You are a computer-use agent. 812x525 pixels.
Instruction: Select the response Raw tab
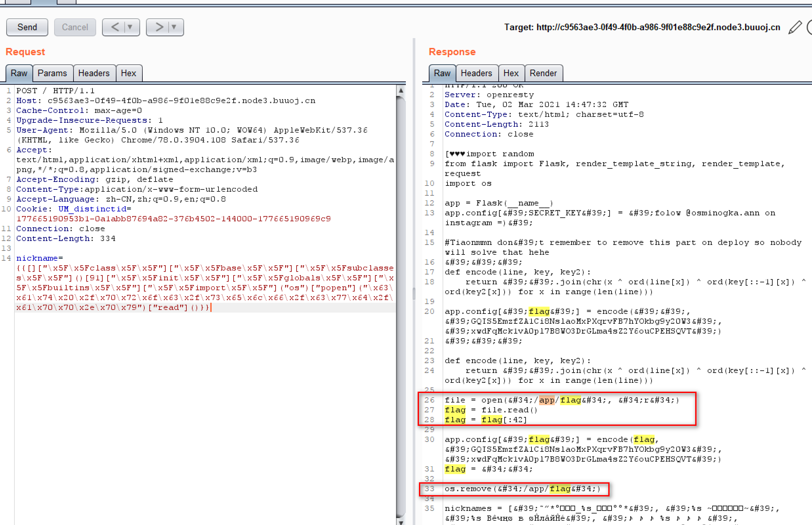(442, 73)
